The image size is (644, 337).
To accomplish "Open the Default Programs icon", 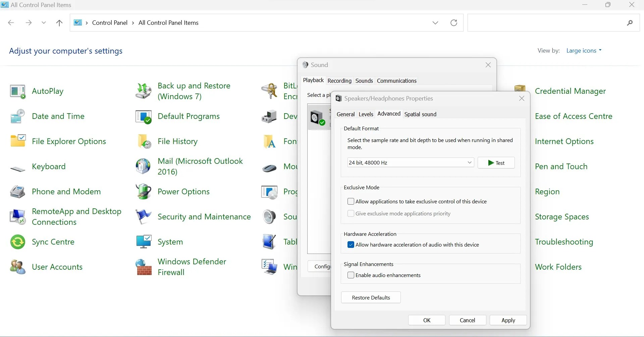I will point(144,117).
